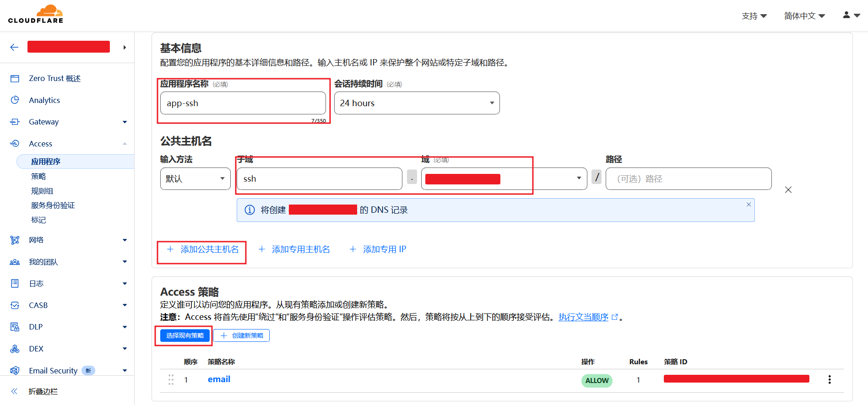868x405 pixels.
Task: Focus the 子域 ssh input field
Action: (x=320, y=178)
